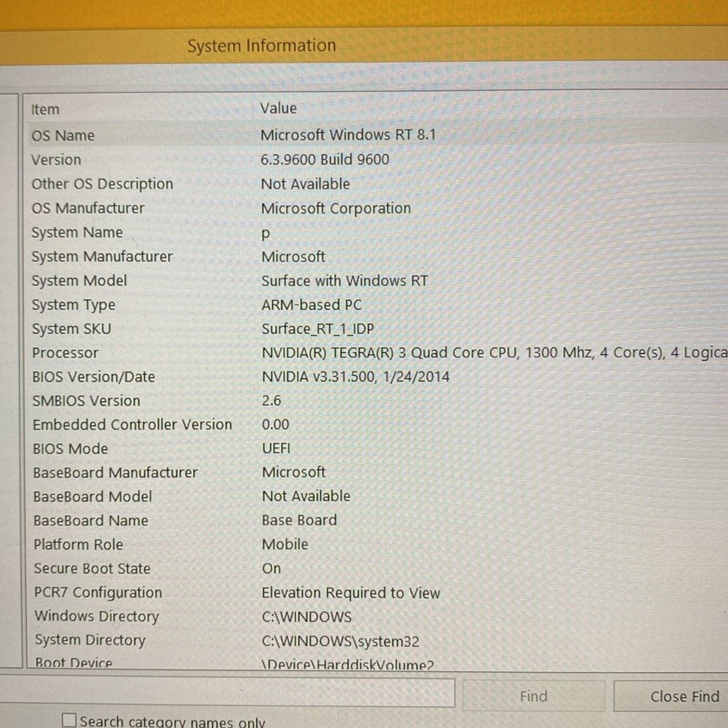The width and height of the screenshot is (728, 728).
Task: Select the 'On' Secure Boot value
Action: tap(272, 569)
